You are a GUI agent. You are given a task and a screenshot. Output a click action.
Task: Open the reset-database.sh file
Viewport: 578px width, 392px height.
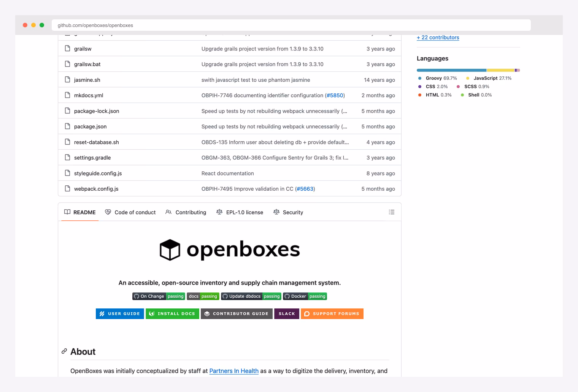coord(97,142)
